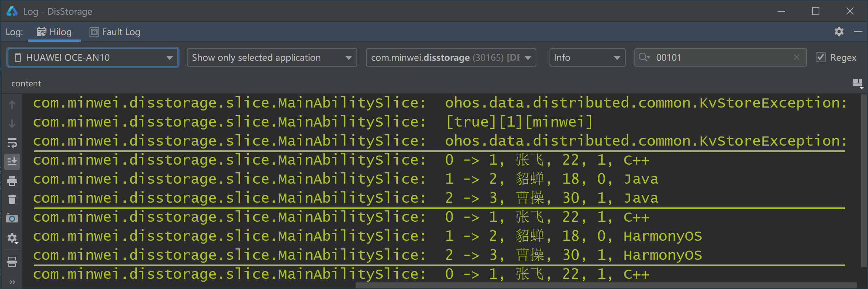Clear the 00101 search text

(797, 57)
